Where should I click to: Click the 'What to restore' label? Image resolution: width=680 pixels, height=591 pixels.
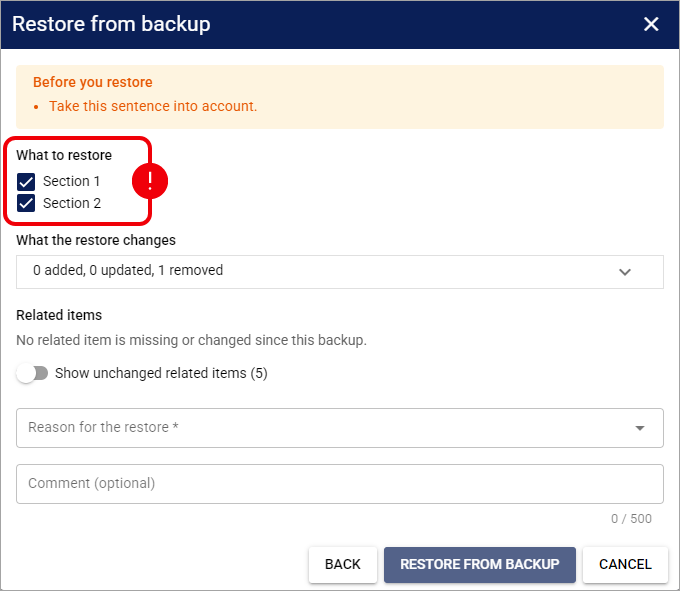click(x=64, y=155)
